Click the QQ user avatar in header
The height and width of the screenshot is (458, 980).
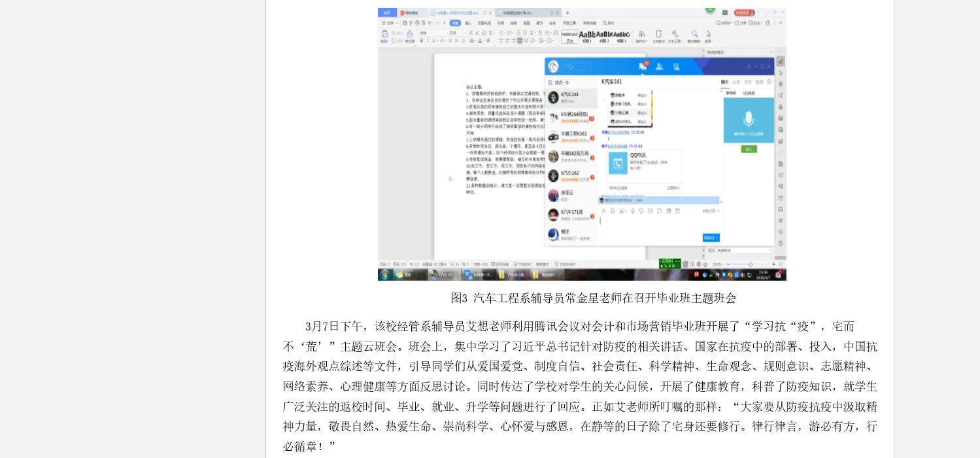pyautogui.click(x=554, y=67)
